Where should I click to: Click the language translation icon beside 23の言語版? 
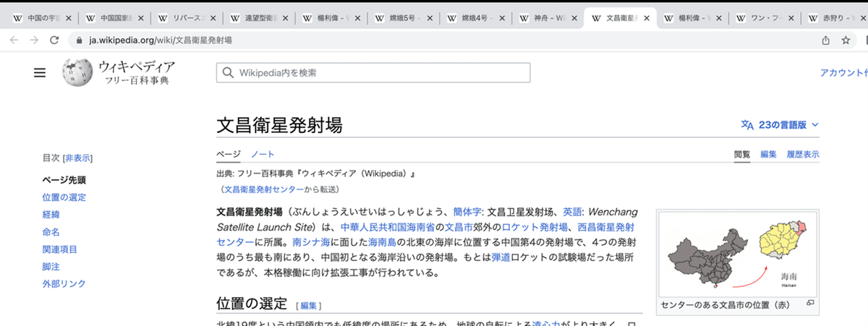(x=748, y=124)
